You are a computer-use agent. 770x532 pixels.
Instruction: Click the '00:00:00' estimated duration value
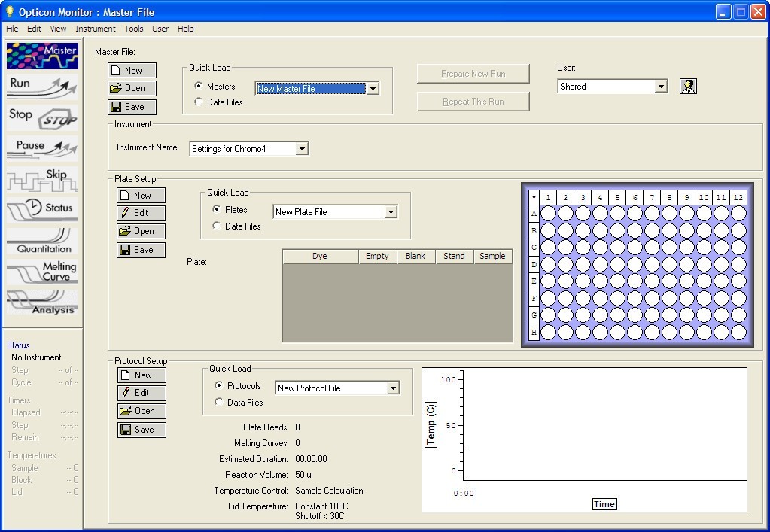coord(311,459)
